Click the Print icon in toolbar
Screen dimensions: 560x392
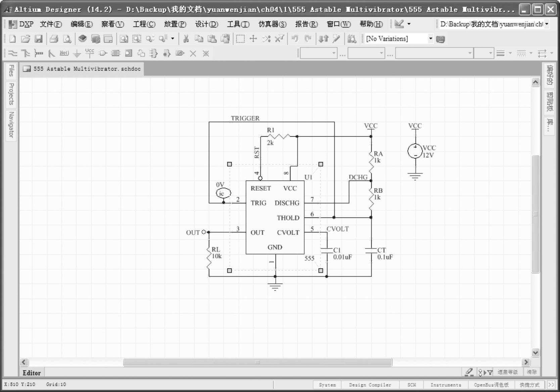[54, 39]
